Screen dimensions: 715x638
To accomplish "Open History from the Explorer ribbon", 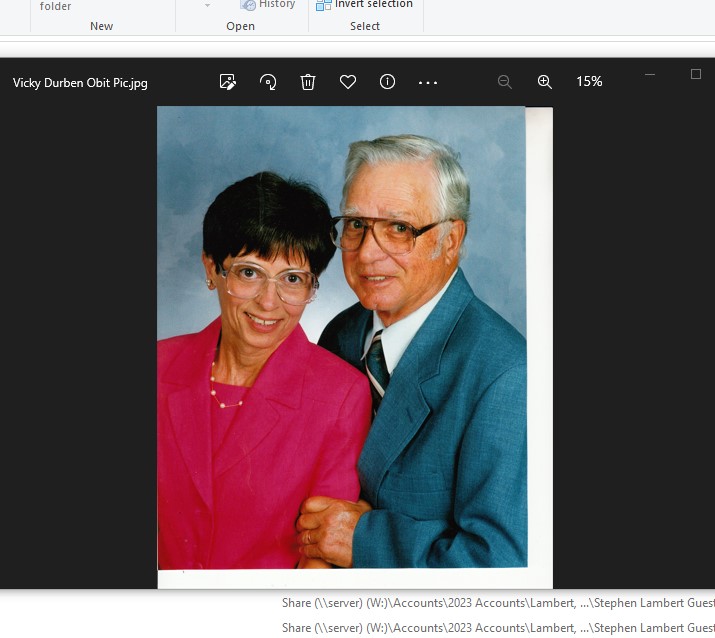I will point(268,5).
